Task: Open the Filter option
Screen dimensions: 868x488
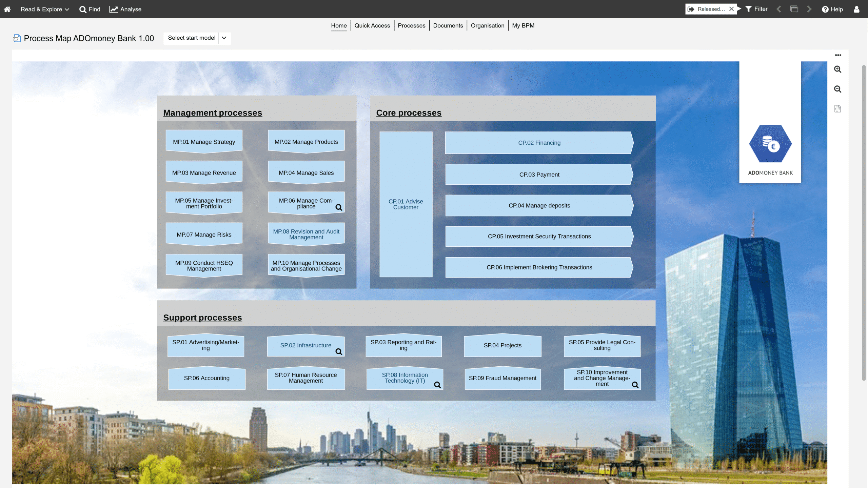Action: pos(757,9)
